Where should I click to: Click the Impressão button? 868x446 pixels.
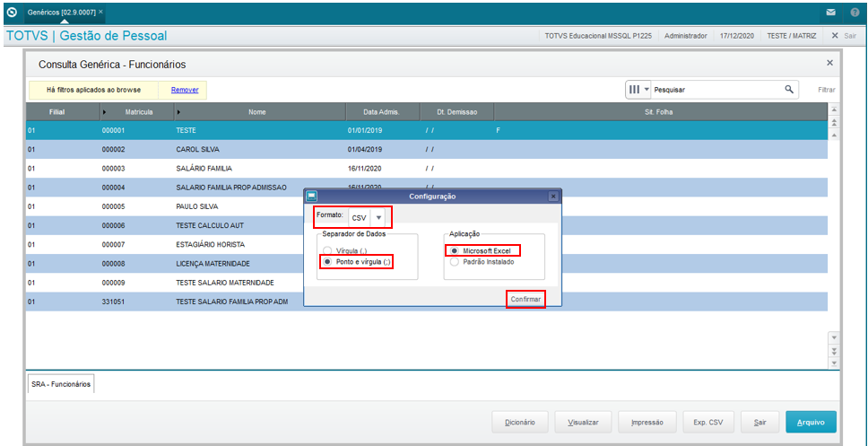(x=647, y=422)
